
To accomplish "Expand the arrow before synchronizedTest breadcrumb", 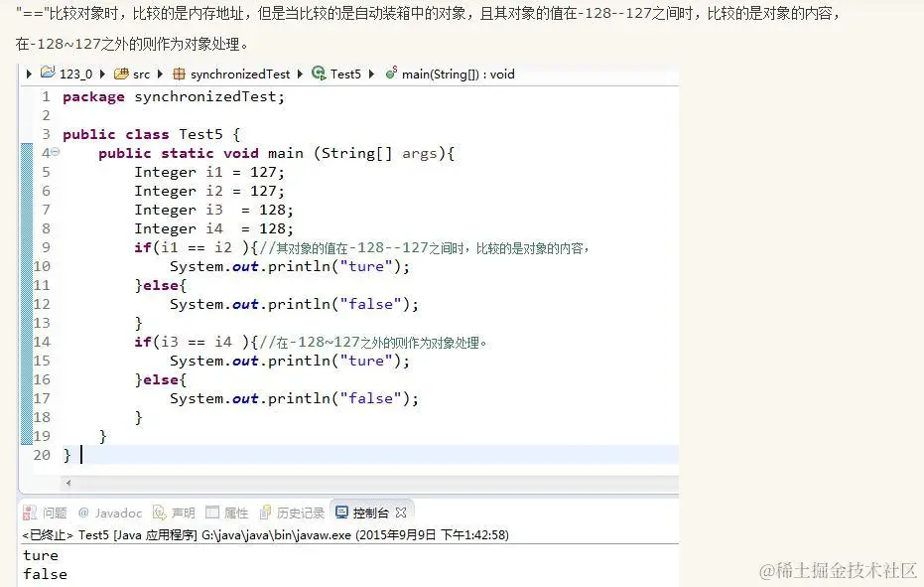I will coord(160,73).
